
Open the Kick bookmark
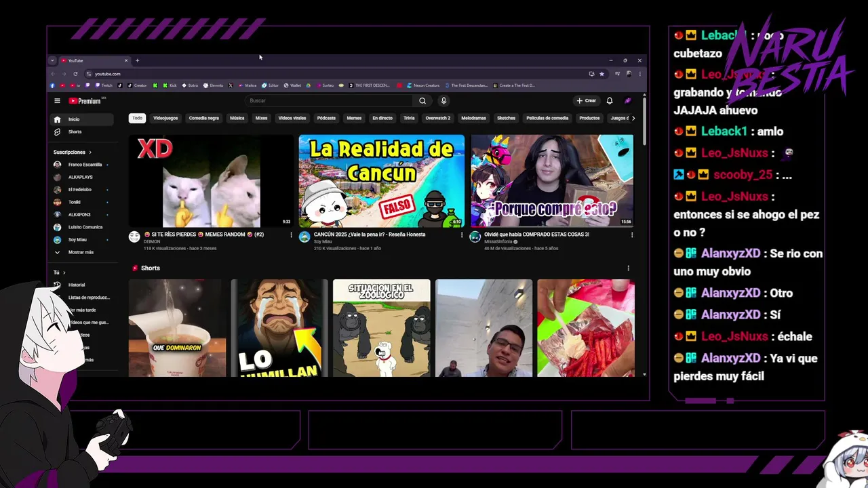point(169,85)
